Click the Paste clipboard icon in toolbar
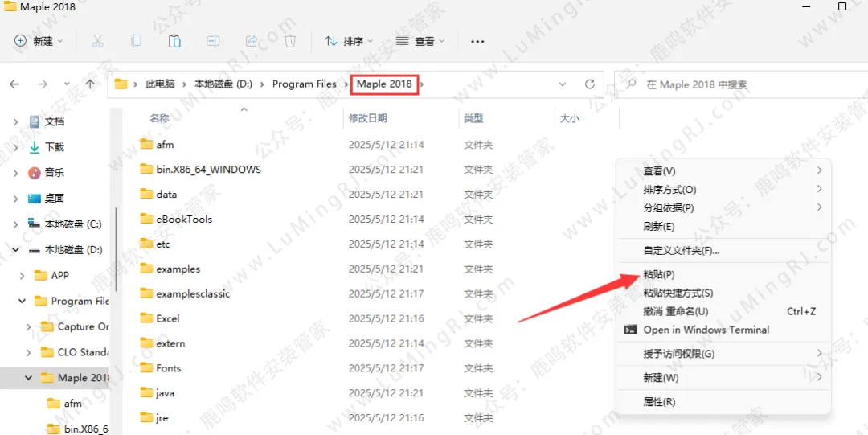Image resolution: width=868 pixels, height=435 pixels. 174,41
